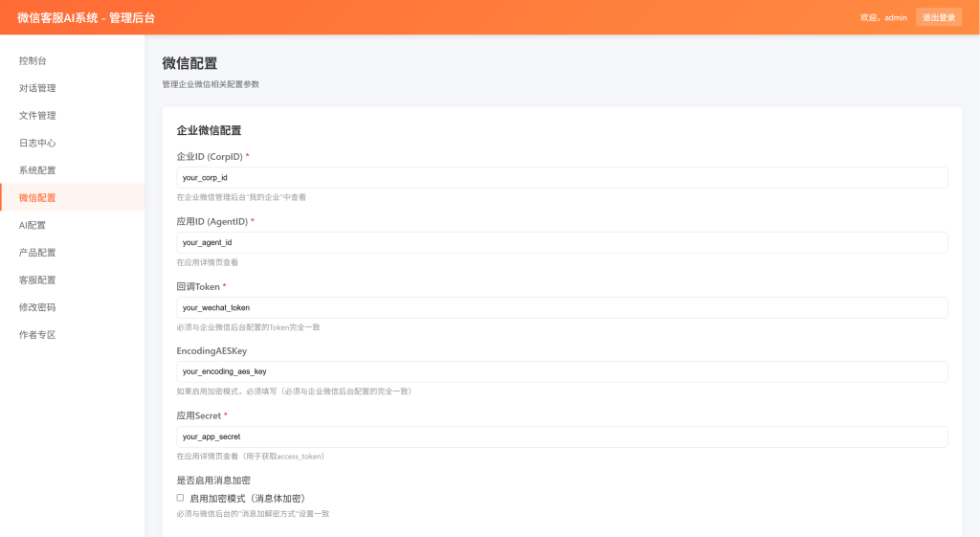
Task: Click hint about 消息加解密方式 设置一致
Action: (x=253, y=514)
